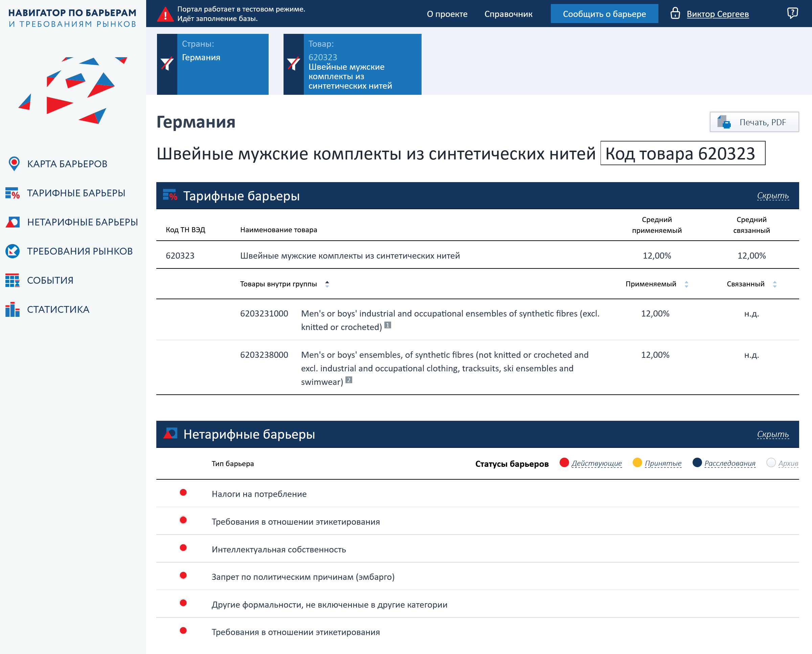Click the Нетарифные барьеры sidebar icon
The width and height of the screenshot is (812, 654).
(x=13, y=222)
